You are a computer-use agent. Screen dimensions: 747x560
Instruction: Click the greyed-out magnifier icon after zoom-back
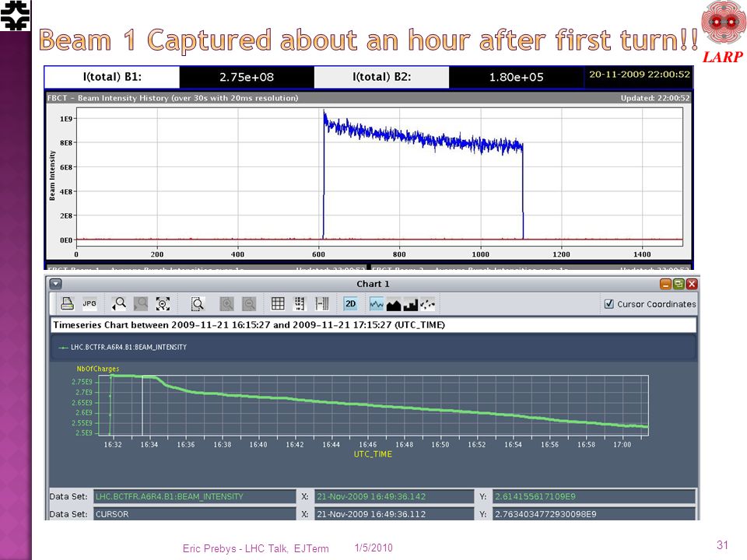click(141, 304)
